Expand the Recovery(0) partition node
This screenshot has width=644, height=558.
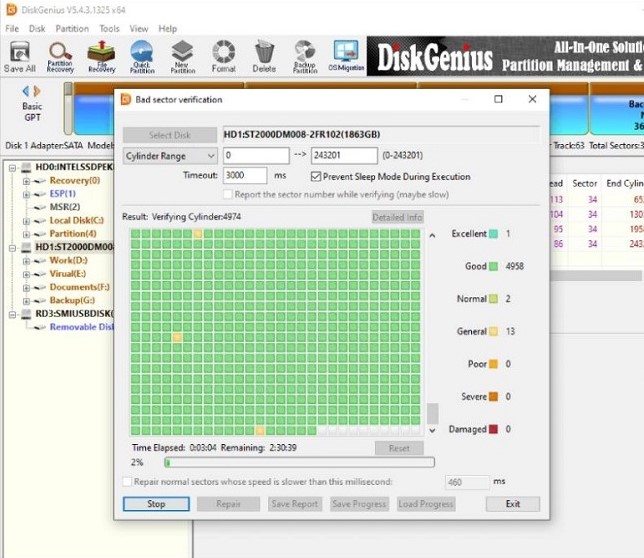coord(26,181)
